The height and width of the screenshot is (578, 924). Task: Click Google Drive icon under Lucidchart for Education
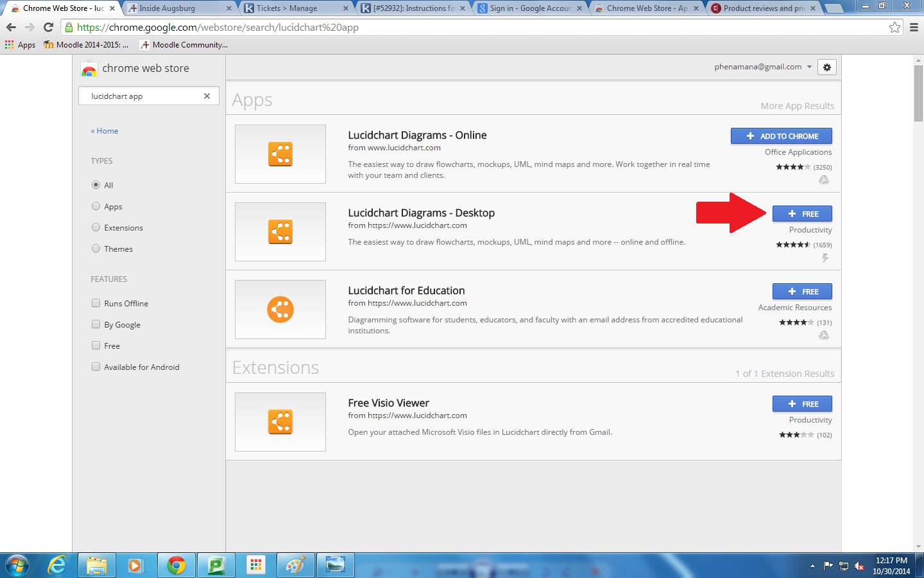point(824,336)
